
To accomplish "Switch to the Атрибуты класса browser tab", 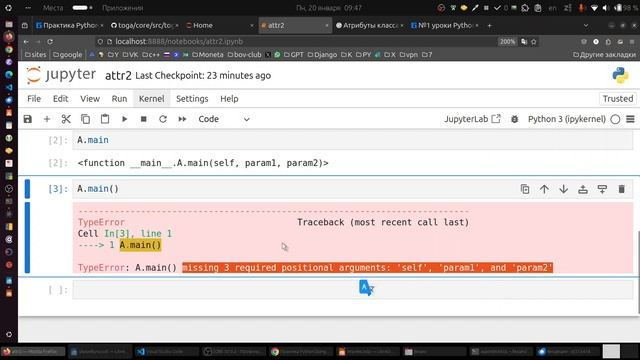I will (369, 25).
